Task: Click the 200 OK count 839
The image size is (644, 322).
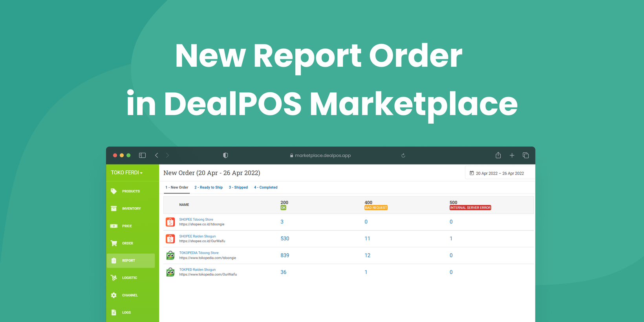Action: pyautogui.click(x=285, y=255)
